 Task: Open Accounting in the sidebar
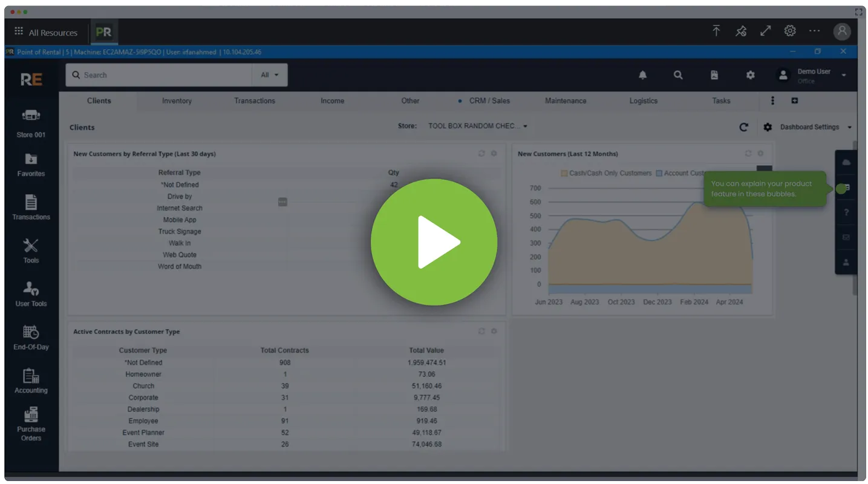31,382
